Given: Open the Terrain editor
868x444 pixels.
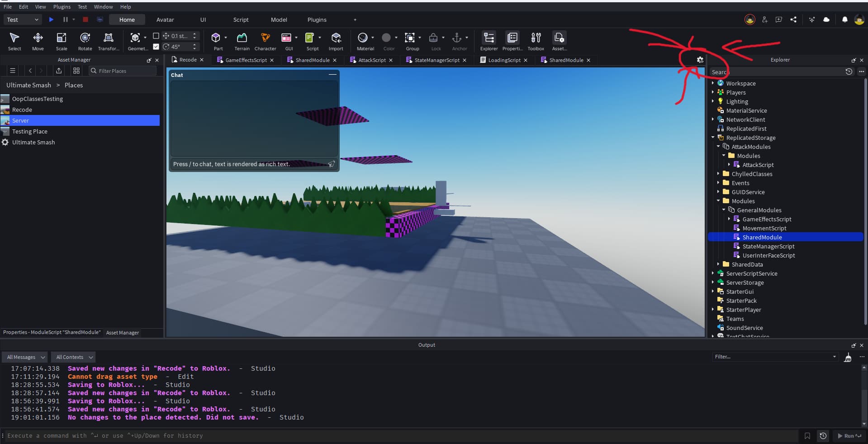Looking at the screenshot, I should (242, 41).
